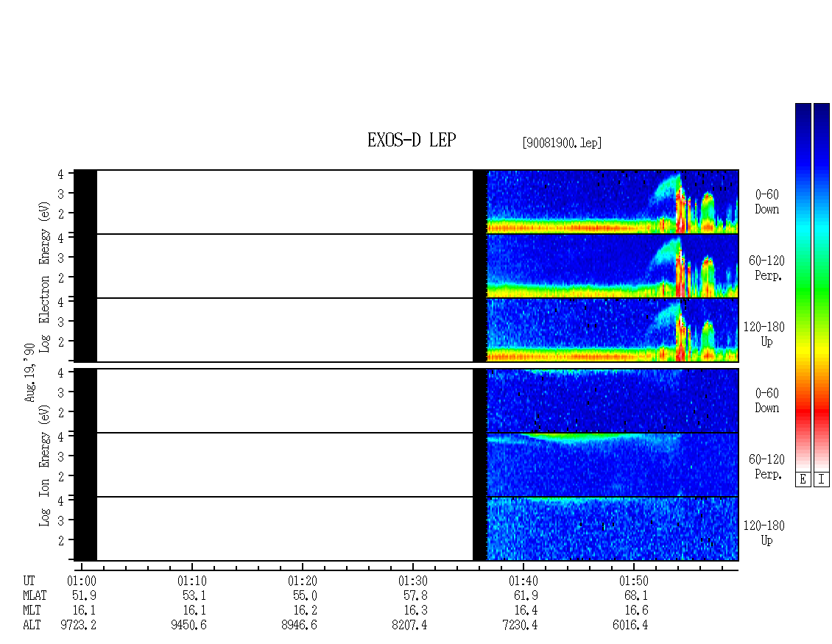Select the ALT value 7230.4
Screen dimensions: 832x644
coord(520,626)
